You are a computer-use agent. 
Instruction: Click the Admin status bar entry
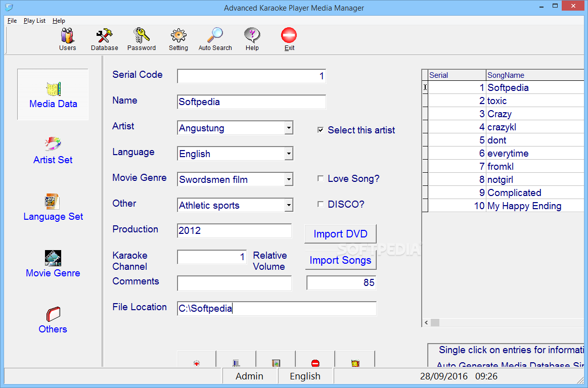click(x=250, y=376)
